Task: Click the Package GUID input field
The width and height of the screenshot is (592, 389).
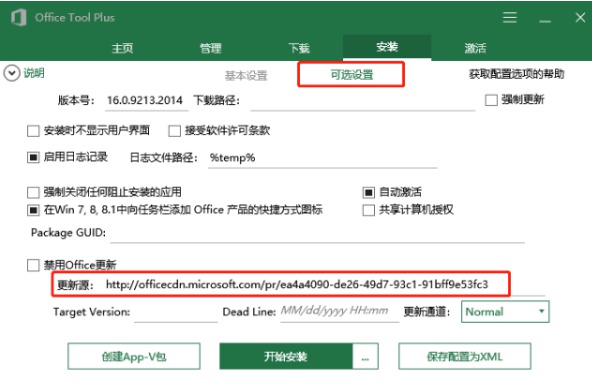Action: tap(317, 233)
